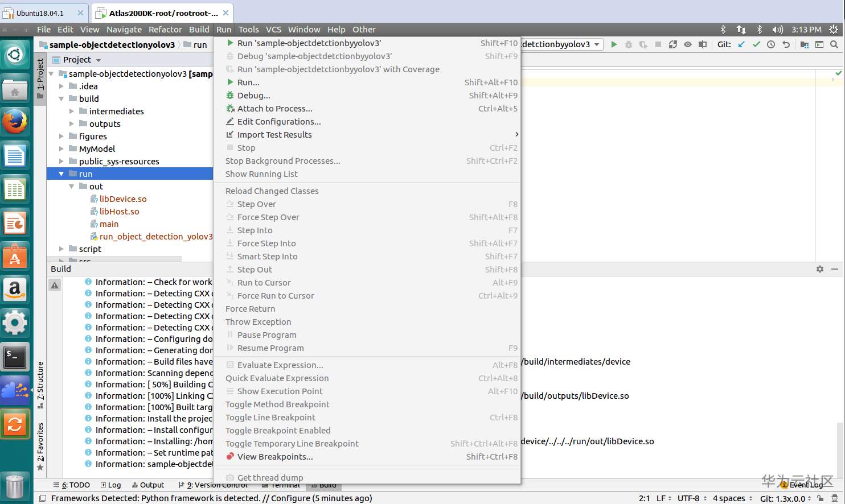Screen dimensions: 845x504
Task: Expand the MyModel folder
Action: point(61,149)
